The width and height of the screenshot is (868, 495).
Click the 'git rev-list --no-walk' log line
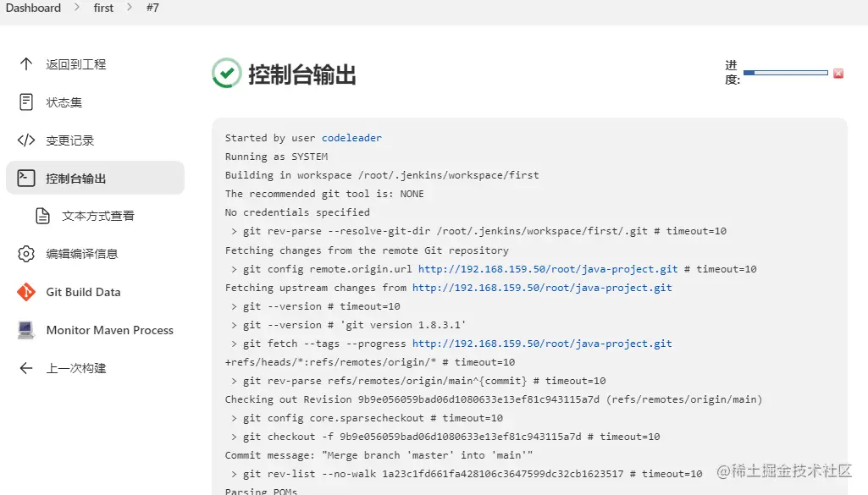click(467, 474)
